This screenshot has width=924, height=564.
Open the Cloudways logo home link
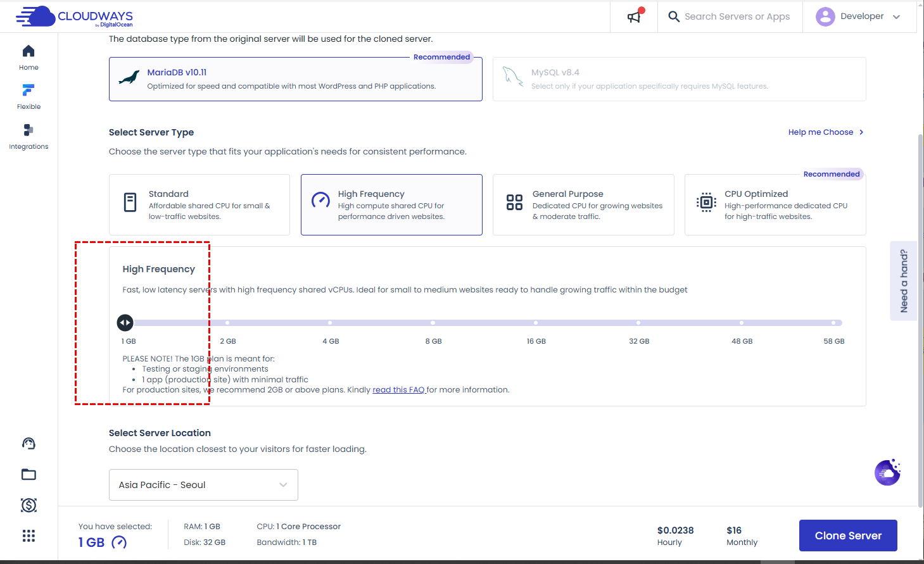tap(75, 16)
